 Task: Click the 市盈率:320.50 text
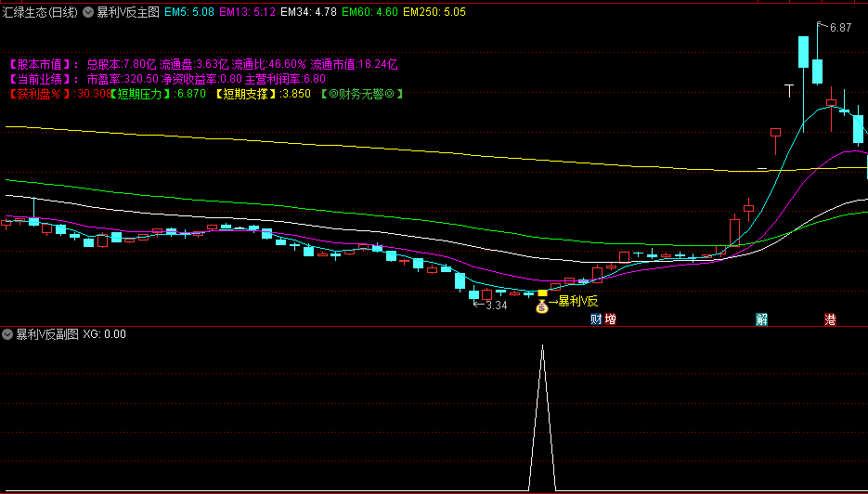click(123, 79)
